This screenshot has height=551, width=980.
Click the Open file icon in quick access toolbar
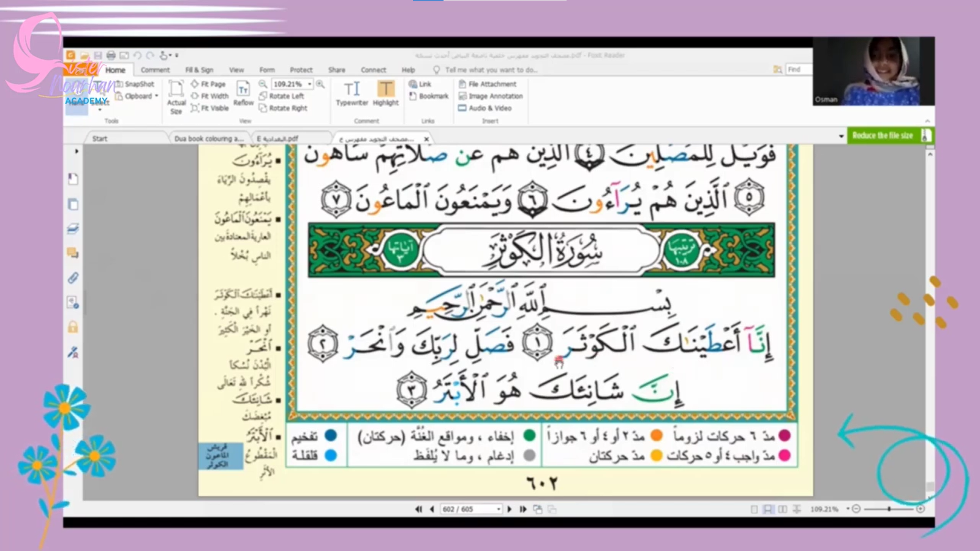tap(85, 55)
